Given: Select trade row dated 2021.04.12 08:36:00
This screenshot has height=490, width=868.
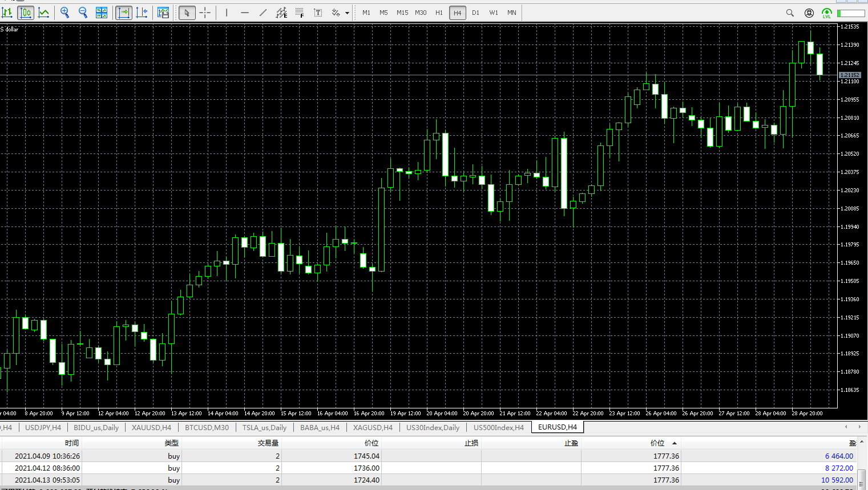Looking at the screenshot, I should 428,468.
